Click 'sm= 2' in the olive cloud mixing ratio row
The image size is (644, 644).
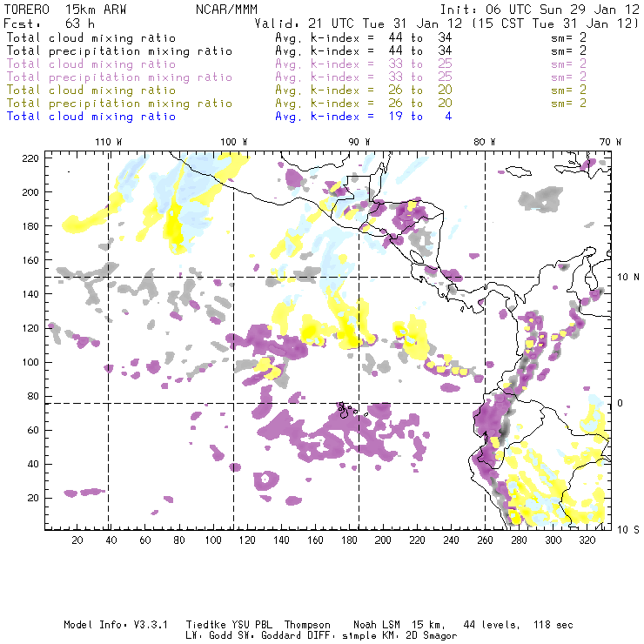coord(569,90)
